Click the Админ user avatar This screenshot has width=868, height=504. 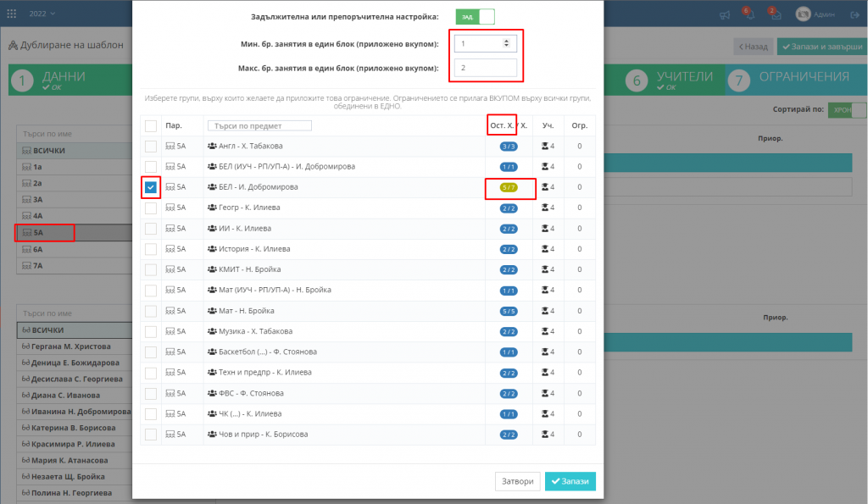click(x=803, y=14)
